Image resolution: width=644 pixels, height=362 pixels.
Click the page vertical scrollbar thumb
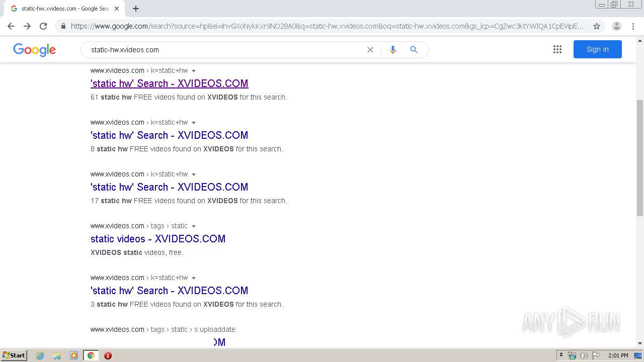[x=640, y=158]
